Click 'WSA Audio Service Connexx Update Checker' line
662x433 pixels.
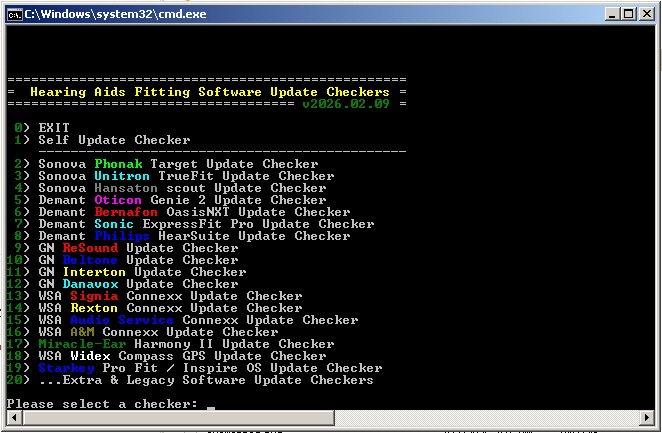tap(182, 320)
